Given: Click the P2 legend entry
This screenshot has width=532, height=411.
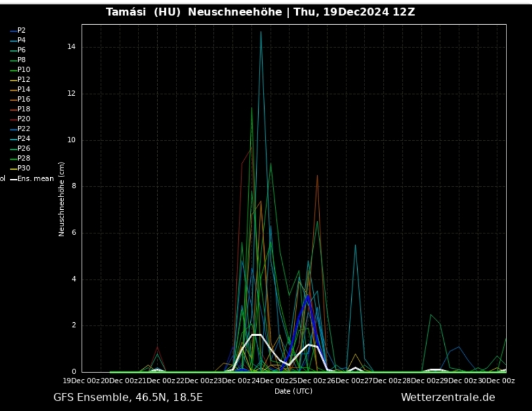Looking at the screenshot, I should [x=21, y=31].
